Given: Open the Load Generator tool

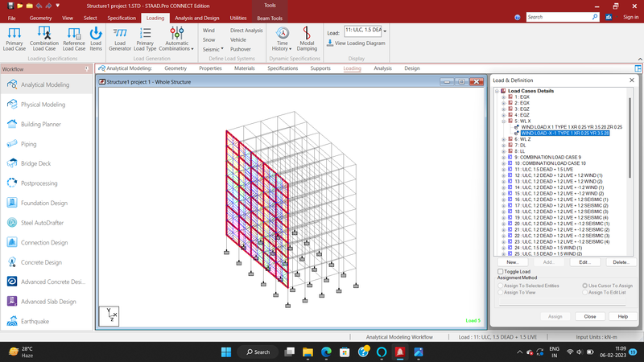Looking at the screenshot, I should 120,39.
